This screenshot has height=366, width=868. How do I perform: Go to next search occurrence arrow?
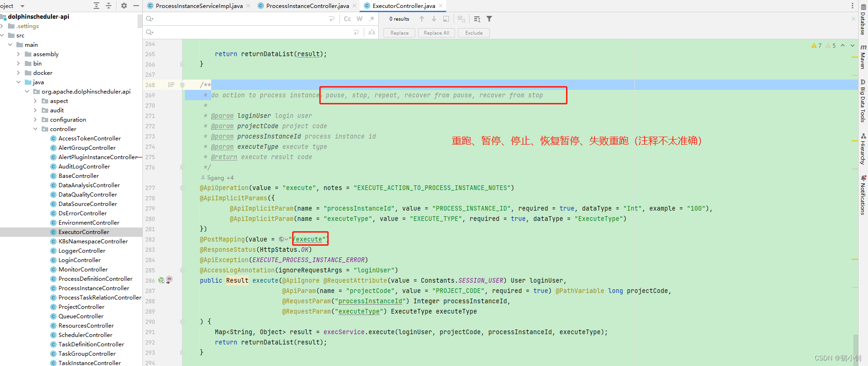[x=434, y=19]
